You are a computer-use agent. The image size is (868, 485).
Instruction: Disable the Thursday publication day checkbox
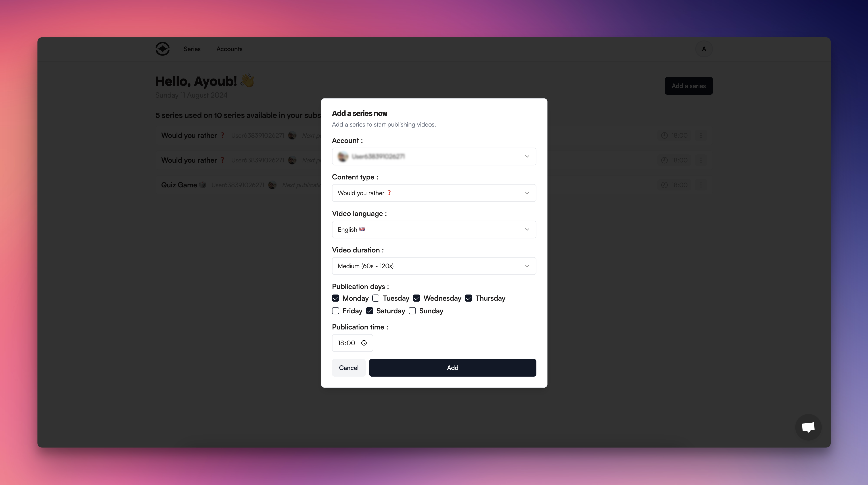[x=469, y=298]
